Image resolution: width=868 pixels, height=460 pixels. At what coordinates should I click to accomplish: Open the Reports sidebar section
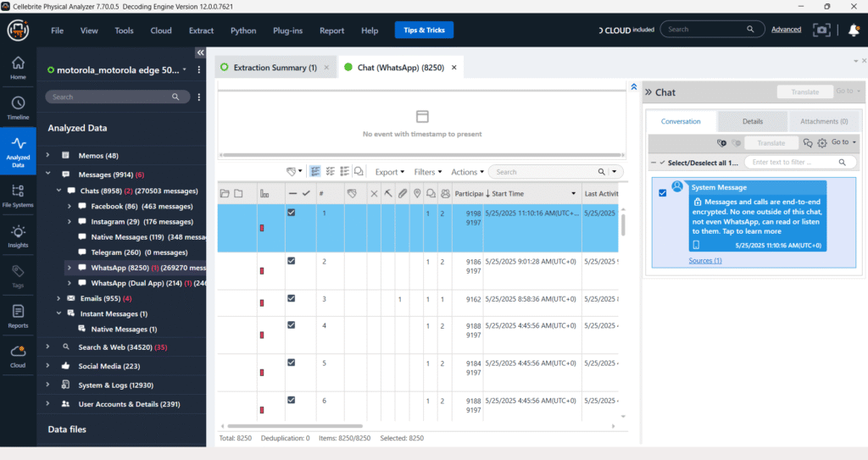tap(19, 317)
